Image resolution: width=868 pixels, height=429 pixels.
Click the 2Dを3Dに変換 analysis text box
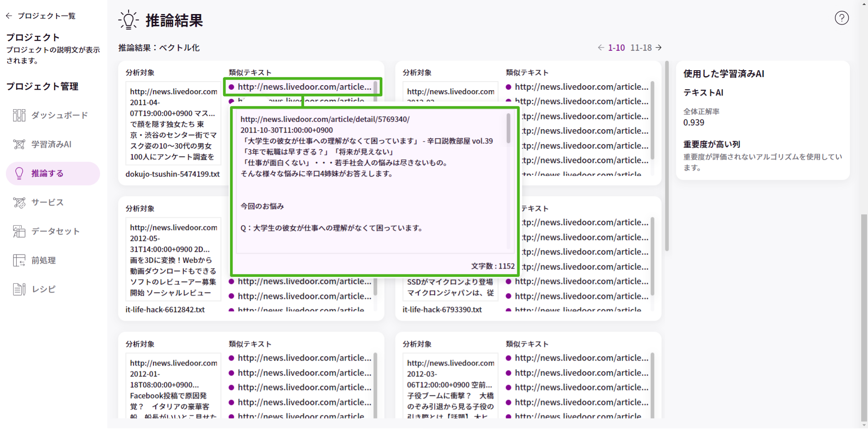[173, 260]
